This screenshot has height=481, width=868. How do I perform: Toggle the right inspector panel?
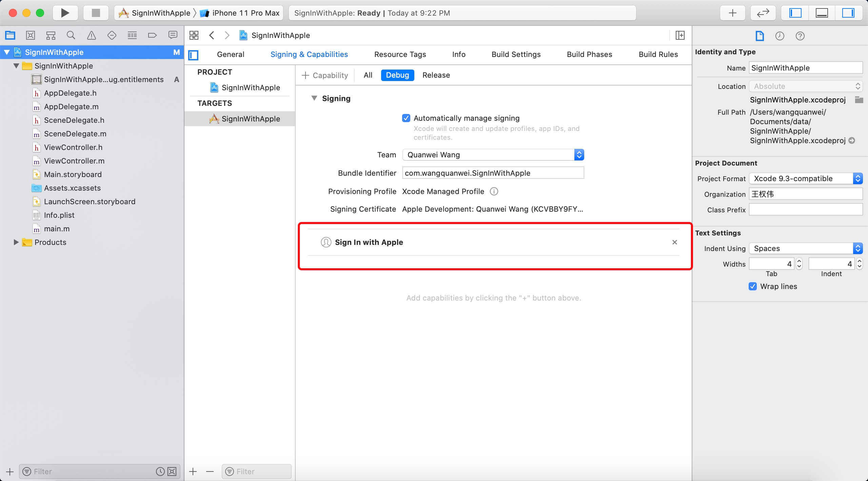pos(848,13)
